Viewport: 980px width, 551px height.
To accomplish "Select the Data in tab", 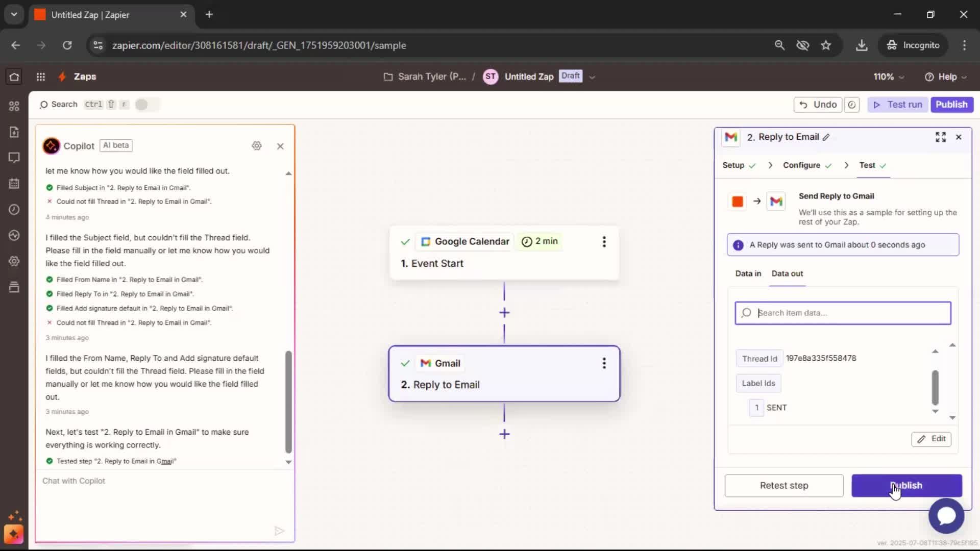I will [x=748, y=273].
